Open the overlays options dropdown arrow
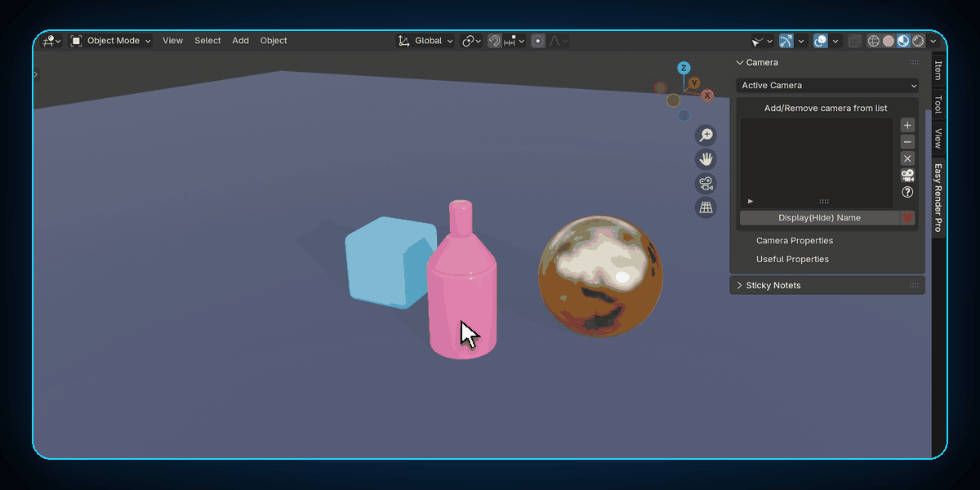This screenshot has height=490, width=980. click(x=836, y=40)
